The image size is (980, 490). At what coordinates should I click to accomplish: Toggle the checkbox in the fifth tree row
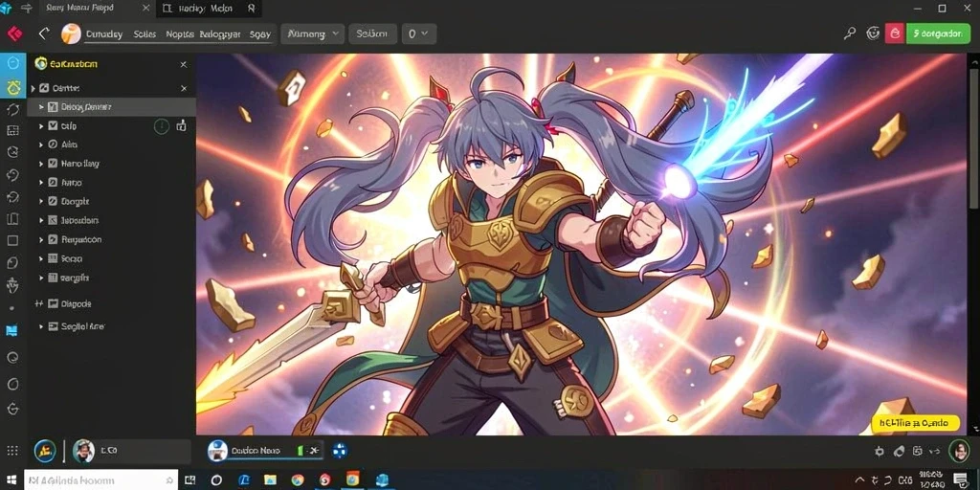(x=54, y=164)
